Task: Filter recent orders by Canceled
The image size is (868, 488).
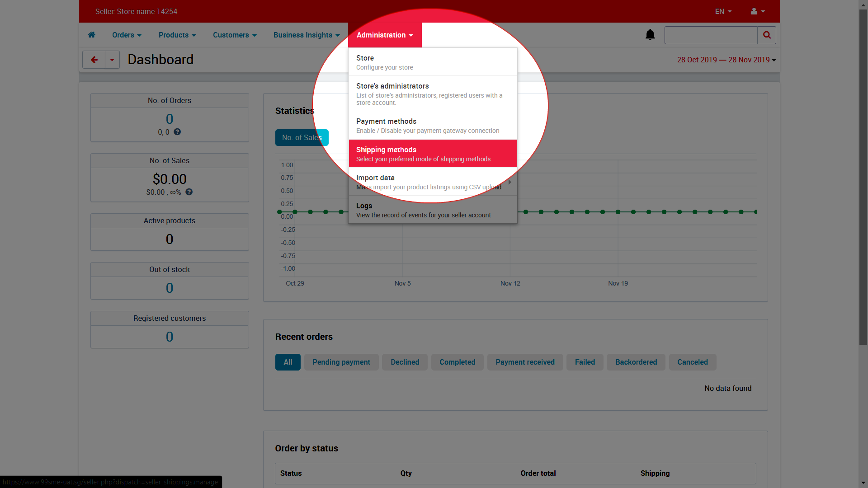Action: click(x=692, y=362)
